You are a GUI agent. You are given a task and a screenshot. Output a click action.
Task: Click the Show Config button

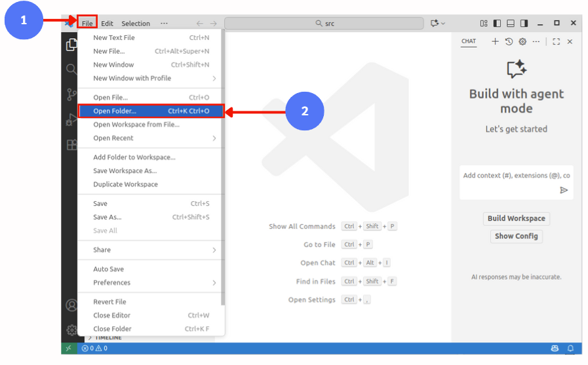point(516,236)
